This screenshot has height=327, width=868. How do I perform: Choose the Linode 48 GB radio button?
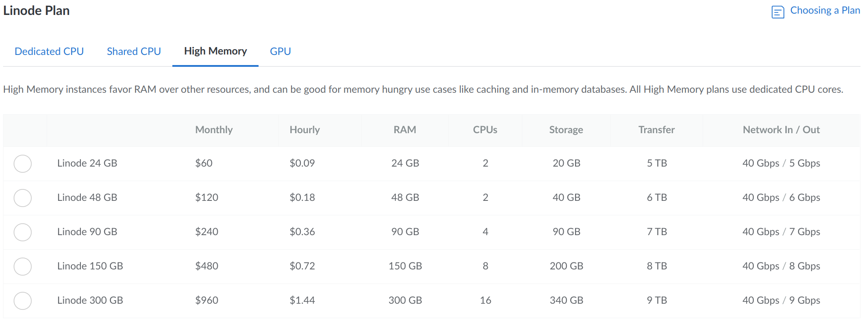click(x=22, y=198)
